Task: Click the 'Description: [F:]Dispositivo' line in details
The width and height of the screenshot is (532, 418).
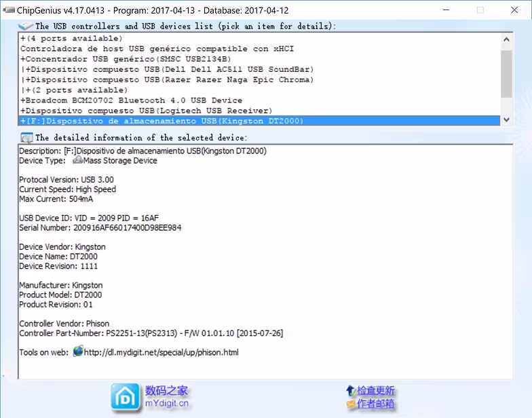Action: tap(142, 151)
